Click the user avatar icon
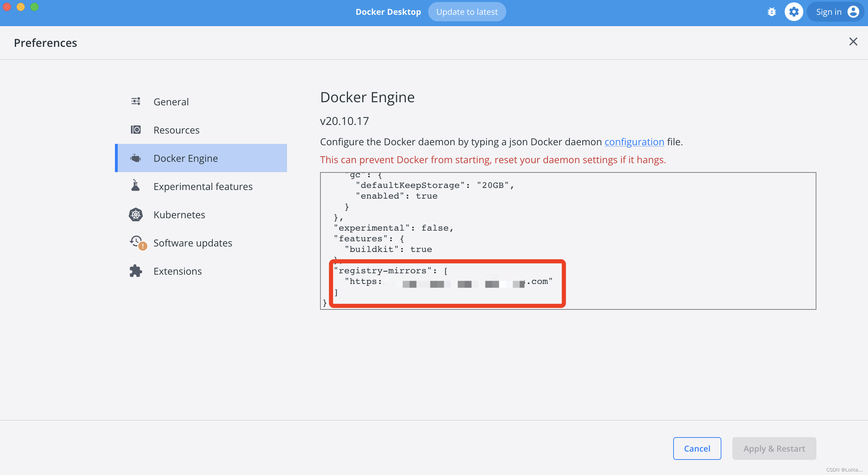The width and height of the screenshot is (868, 475). pyautogui.click(x=853, y=12)
